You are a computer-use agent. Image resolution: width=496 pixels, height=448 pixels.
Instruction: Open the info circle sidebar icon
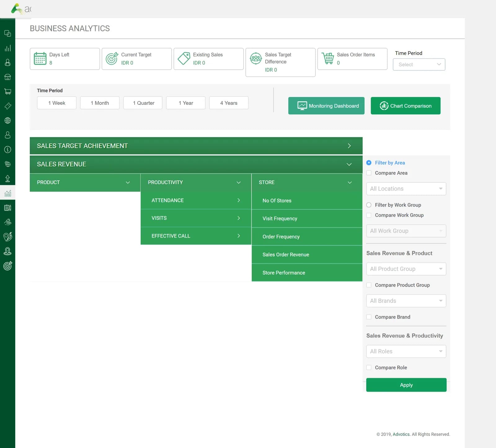tap(7, 150)
